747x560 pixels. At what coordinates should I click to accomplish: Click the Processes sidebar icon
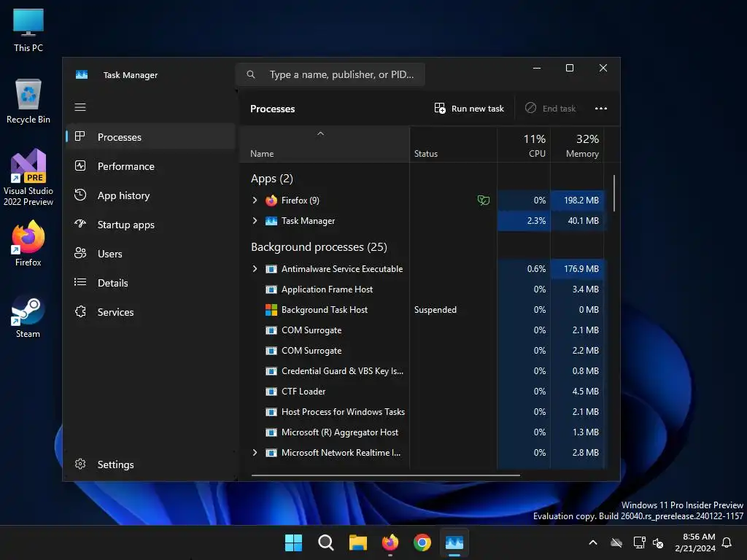coord(80,136)
